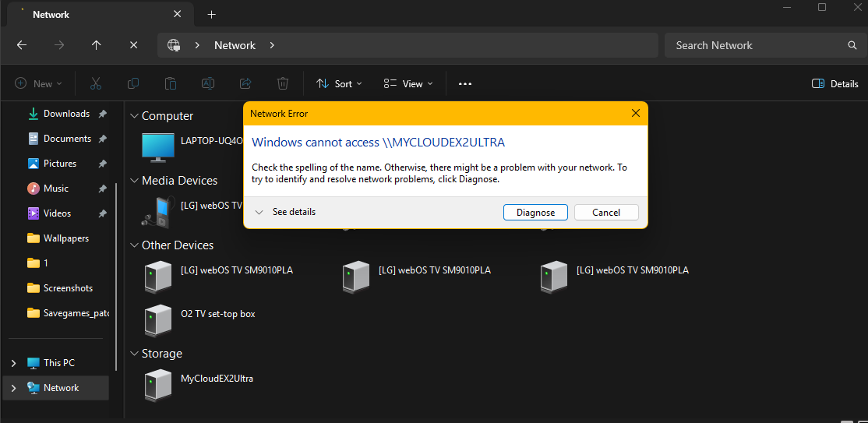The height and width of the screenshot is (423, 868).
Task: Open Videos in the sidebar
Action: pos(57,213)
